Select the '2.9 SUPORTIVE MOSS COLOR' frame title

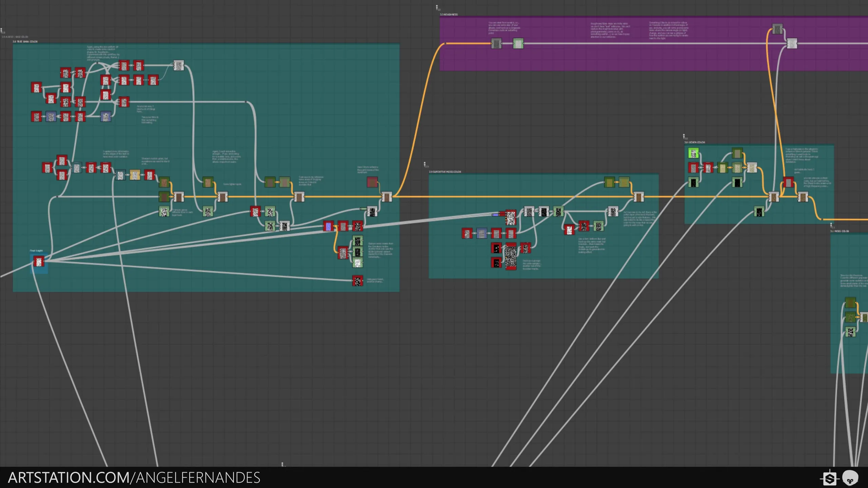pyautogui.click(x=445, y=172)
